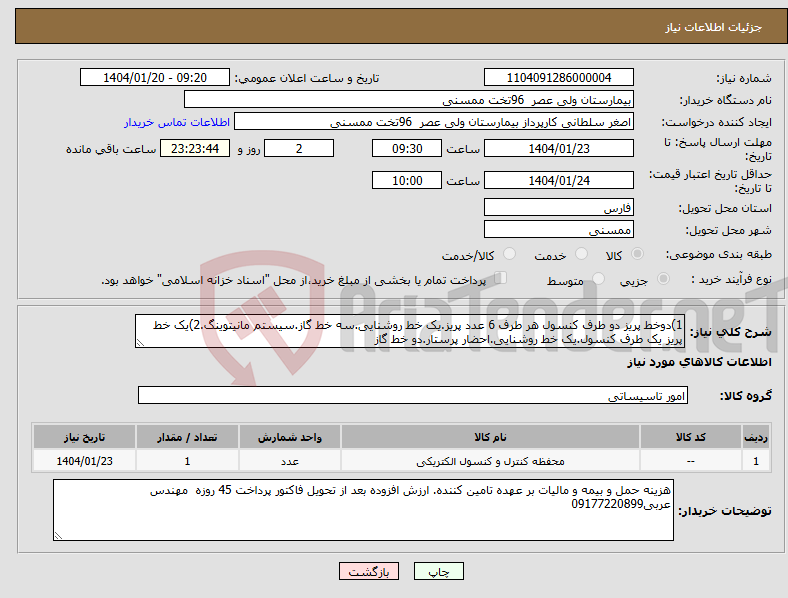Image resolution: width=788 pixels, height=598 pixels.
Task: Click the deadline time 09:30 field
Action: [407, 148]
